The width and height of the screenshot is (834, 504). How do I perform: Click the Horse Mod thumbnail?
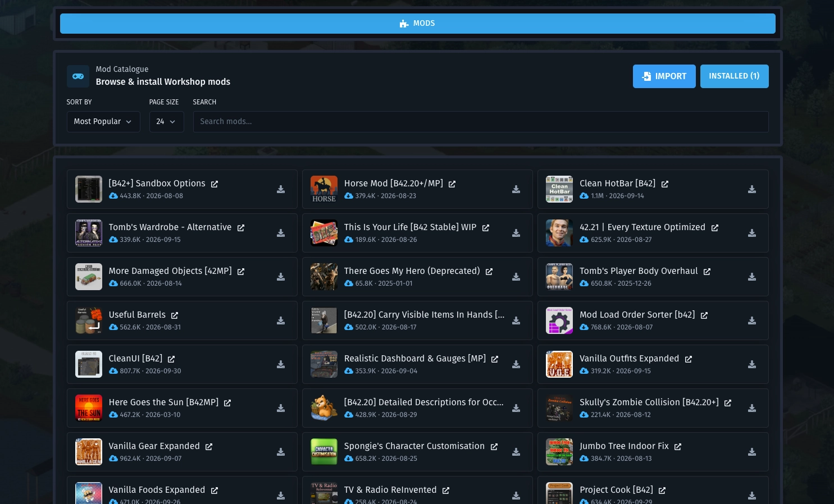pos(324,189)
